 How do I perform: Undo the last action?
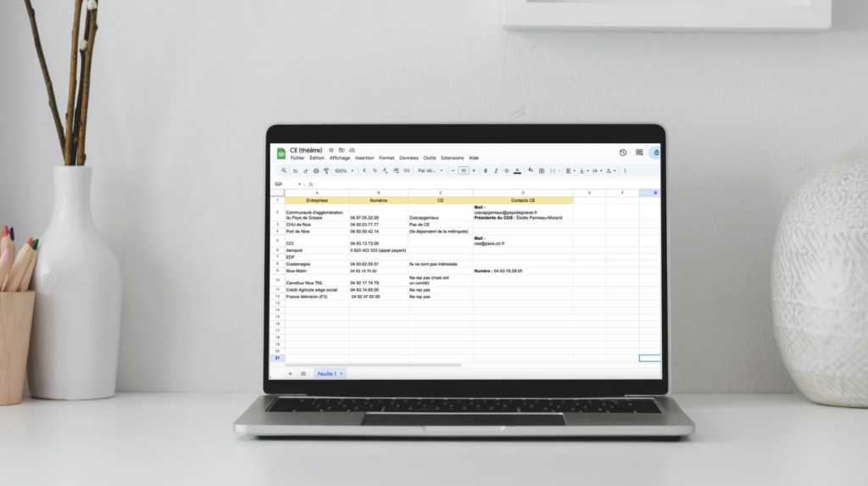295,170
